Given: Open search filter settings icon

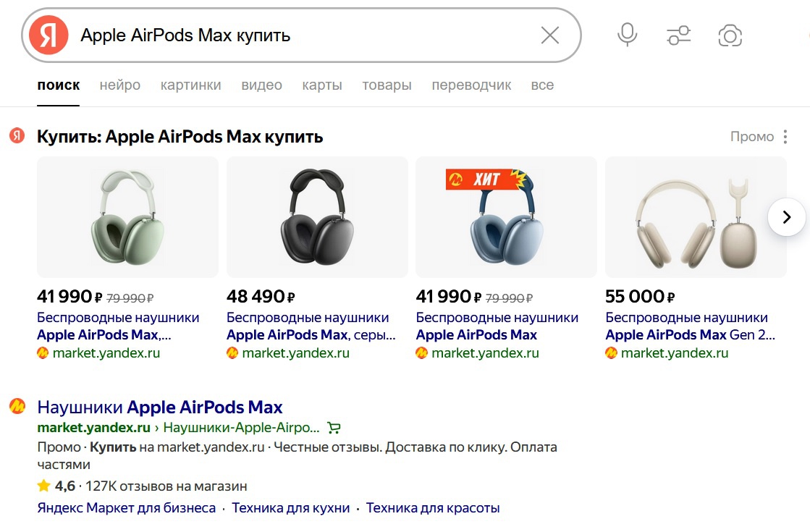Looking at the screenshot, I should [678, 35].
